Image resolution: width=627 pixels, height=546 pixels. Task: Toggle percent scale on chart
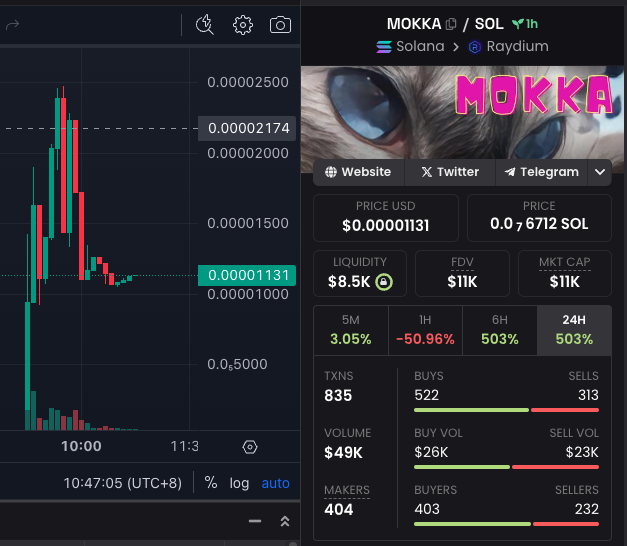211,483
